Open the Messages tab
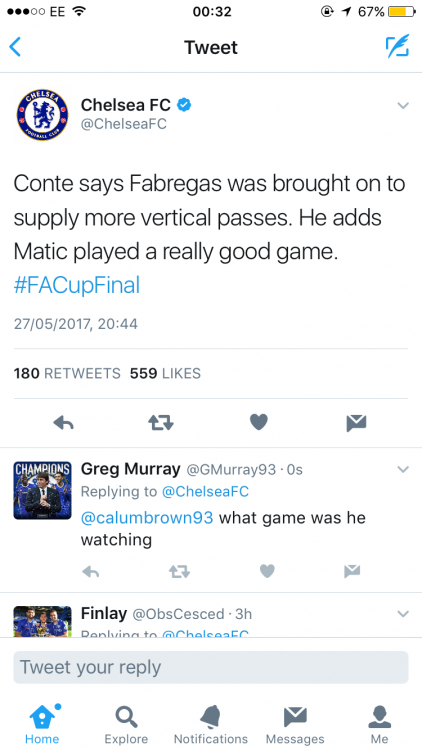Image resolution: width=422 pixels, height=750 pixels. [x=295, y=725]
